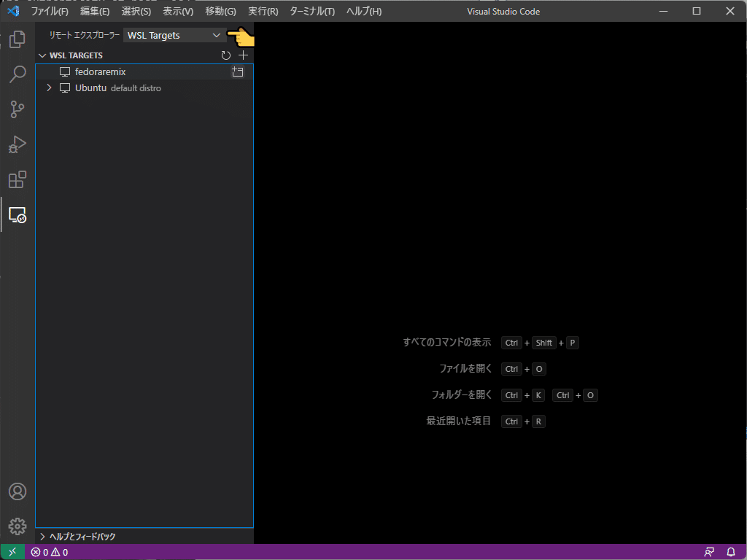Open the Accounts menu icon
The image size is (747, 560).
[18, 491]
